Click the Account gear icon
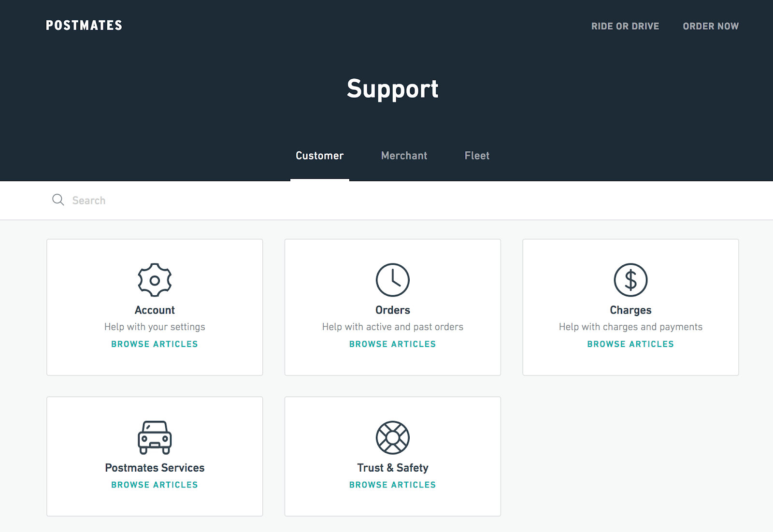 [155, 280]
